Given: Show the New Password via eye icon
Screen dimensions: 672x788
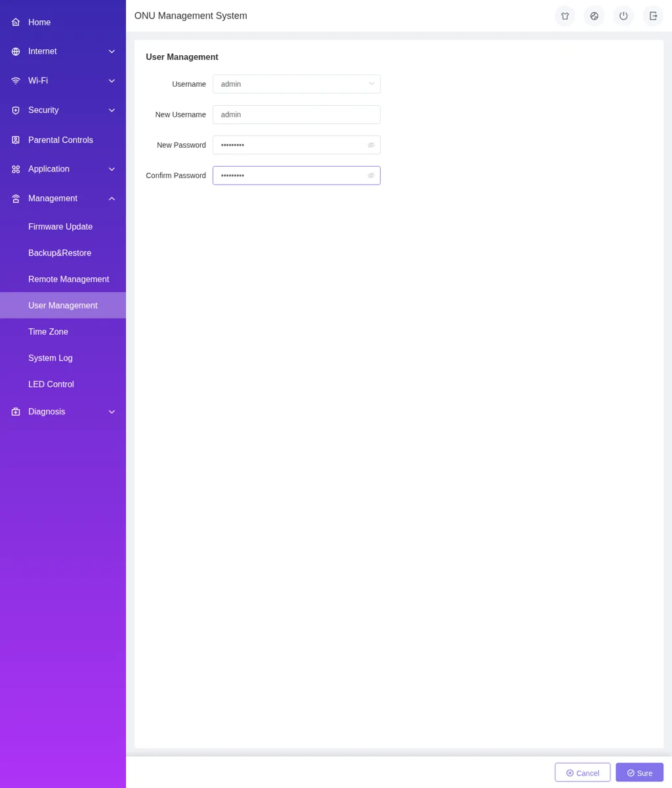Looking at the screenshot, I should click(x=371, y=145).
